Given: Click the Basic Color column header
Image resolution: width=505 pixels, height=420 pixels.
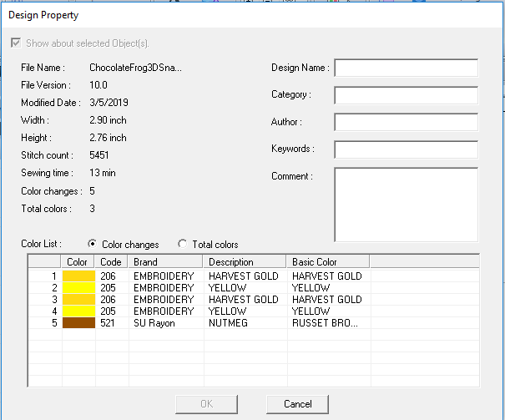Looking at the screenshot, I should pyautogui.click(x=327, y=261).
